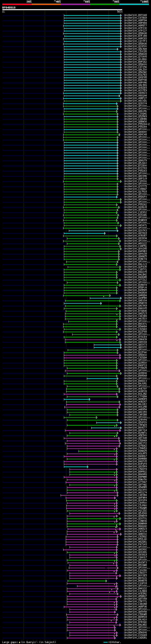Click hit label UniRef100_Q925P9
Image resolution: width=151 pixels, height=644 pixels.
pos(135,466)
